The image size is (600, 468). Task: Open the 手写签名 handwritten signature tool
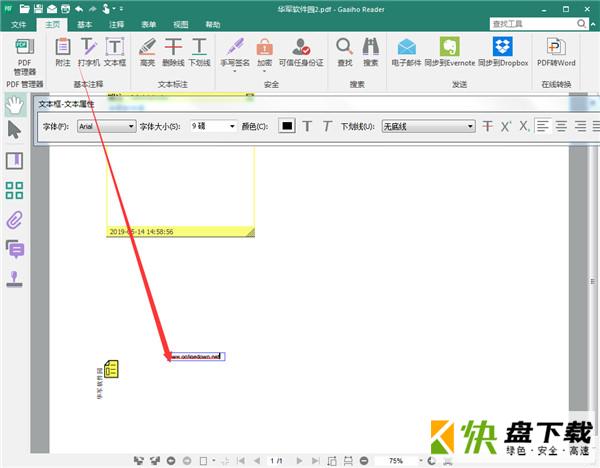[x=235, y=52]
